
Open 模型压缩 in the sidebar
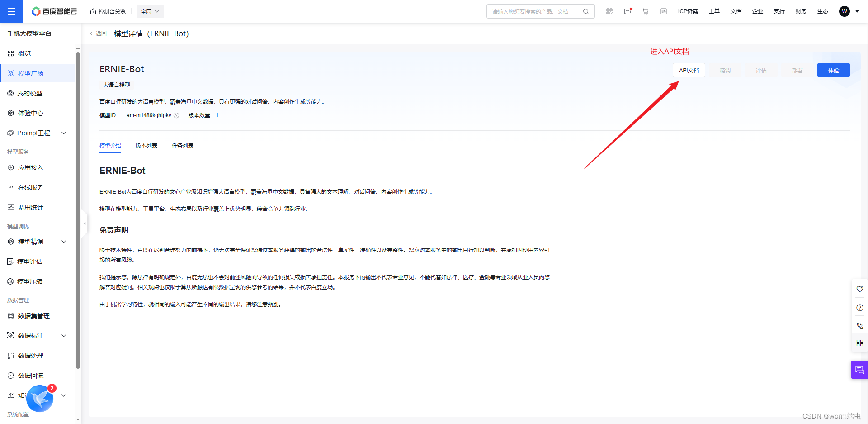pyautogui.click(x=37, y=281)
